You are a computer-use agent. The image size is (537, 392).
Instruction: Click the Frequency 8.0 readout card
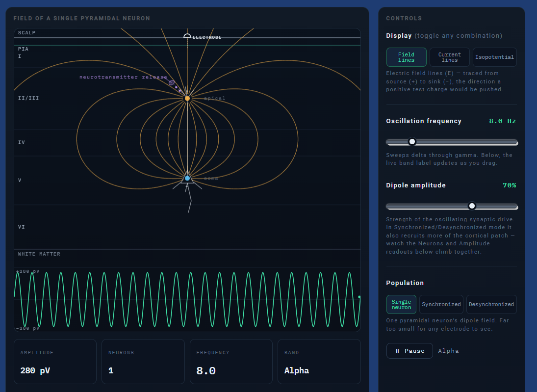[231, 362]
